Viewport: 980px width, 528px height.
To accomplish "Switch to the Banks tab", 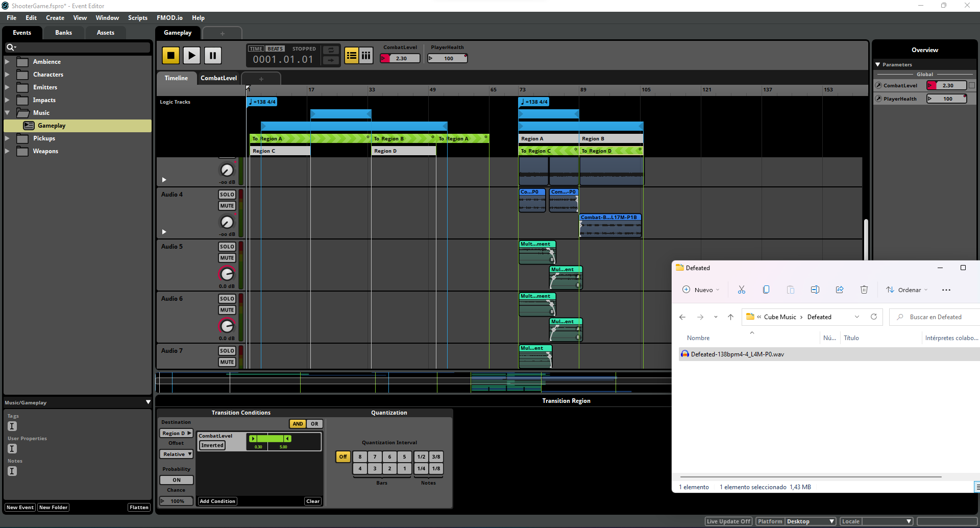I will pos(63,33).
